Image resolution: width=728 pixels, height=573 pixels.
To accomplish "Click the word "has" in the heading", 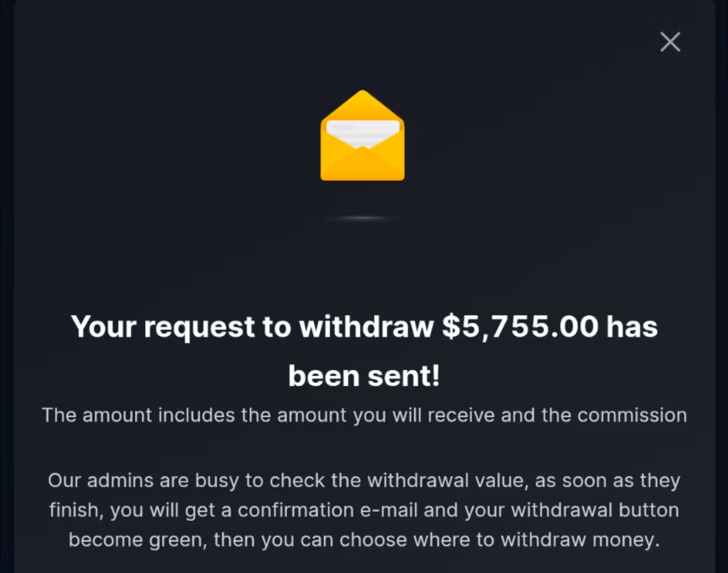I will pyautogui.click(x=632, y=326).
